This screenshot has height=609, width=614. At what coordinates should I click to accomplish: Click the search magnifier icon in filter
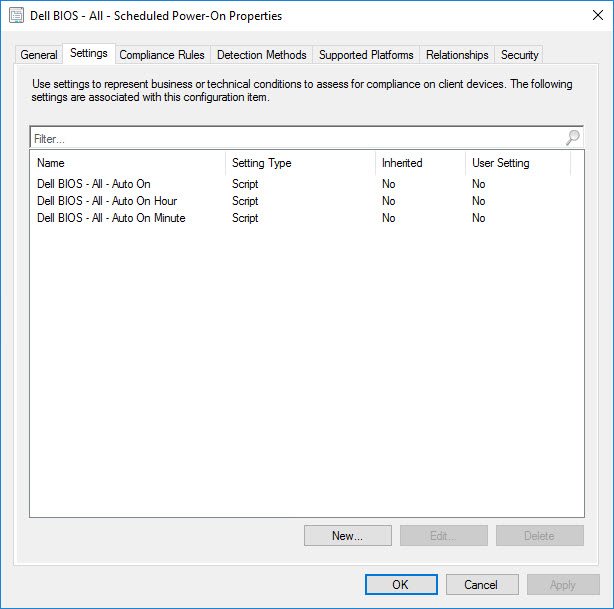[573, 138]
